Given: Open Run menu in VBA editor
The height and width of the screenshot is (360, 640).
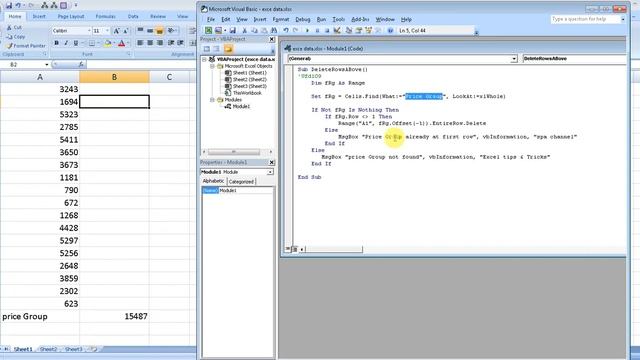Looking at the screenshot, I should (321, 19).
